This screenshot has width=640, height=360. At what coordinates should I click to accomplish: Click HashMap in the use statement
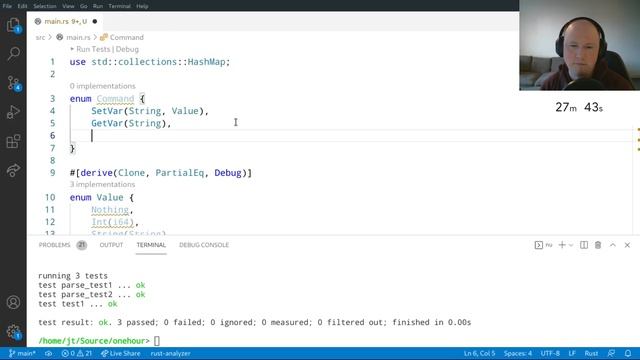207,62
